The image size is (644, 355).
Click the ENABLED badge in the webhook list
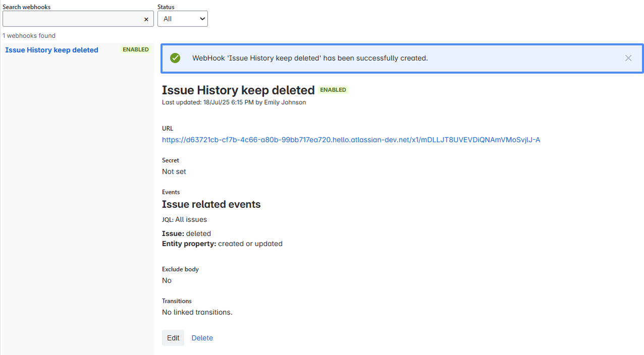136,50
